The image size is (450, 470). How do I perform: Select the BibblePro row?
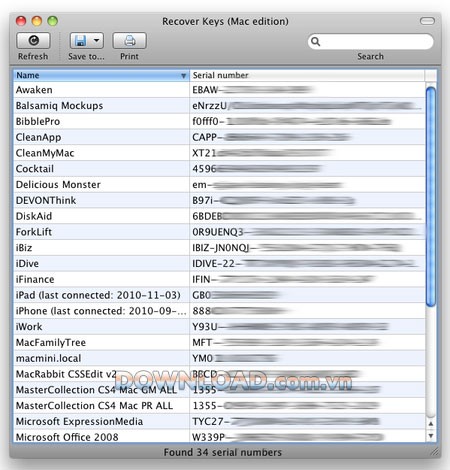[219, 121]
